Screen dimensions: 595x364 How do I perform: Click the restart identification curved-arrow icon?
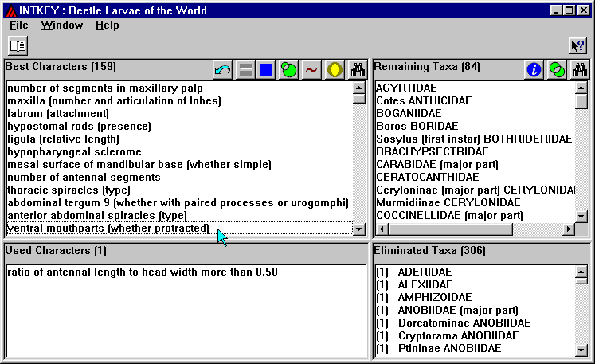click(x=222, y=70)
